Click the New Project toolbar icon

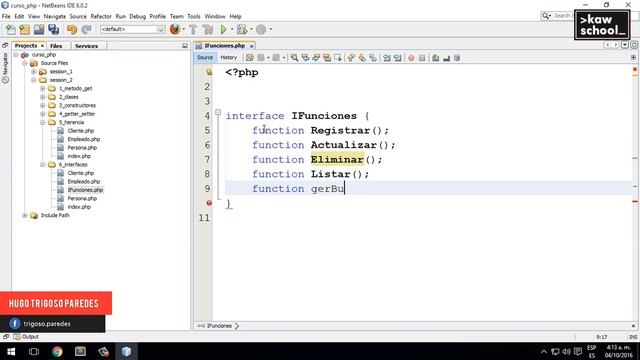coord(25,29)
